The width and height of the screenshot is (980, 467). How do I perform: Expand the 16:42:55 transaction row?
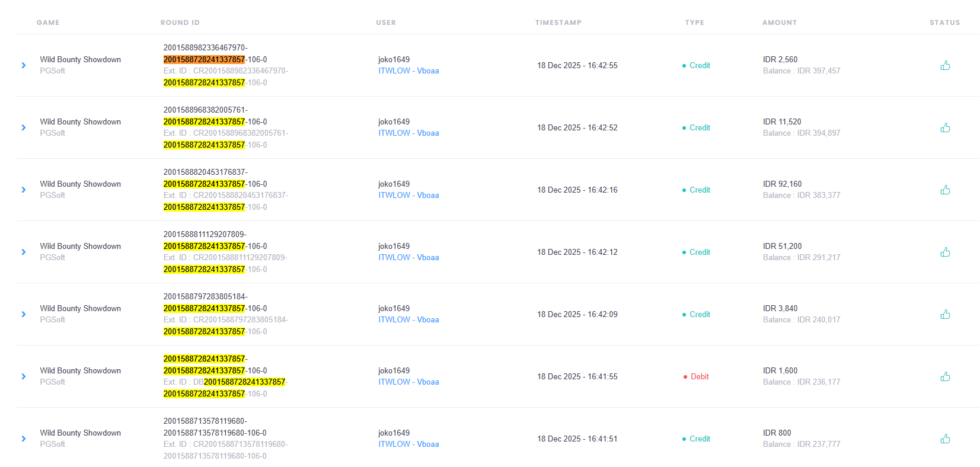click(x=24, y=65)
